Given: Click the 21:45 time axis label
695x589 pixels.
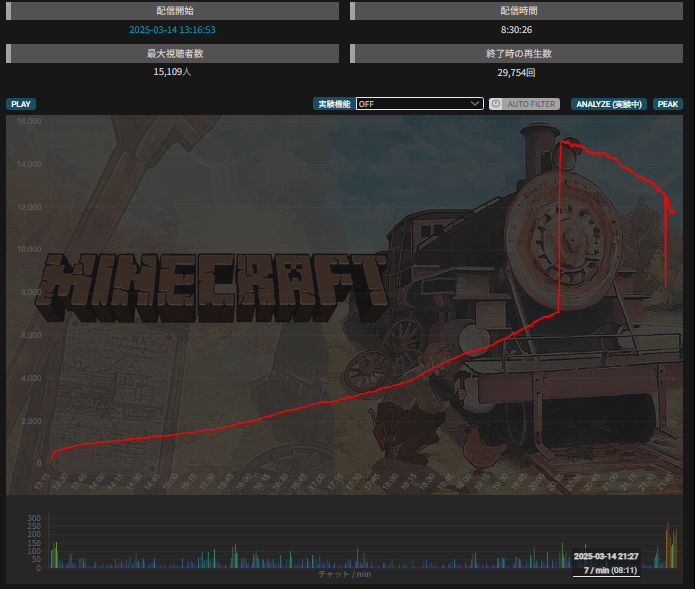Looking at the screenshot, I should [x=665, y=481].
